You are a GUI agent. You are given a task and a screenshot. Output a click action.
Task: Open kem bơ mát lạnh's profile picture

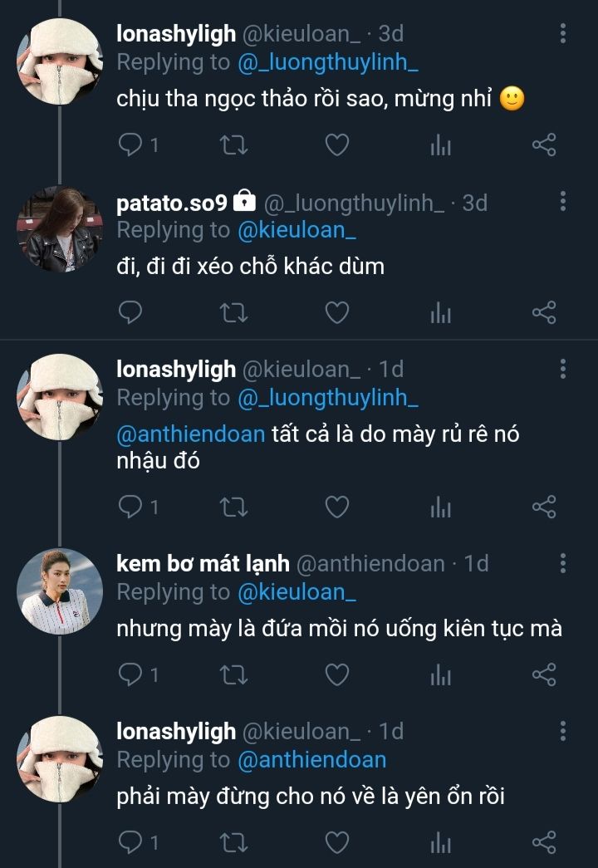coord(60,591)
